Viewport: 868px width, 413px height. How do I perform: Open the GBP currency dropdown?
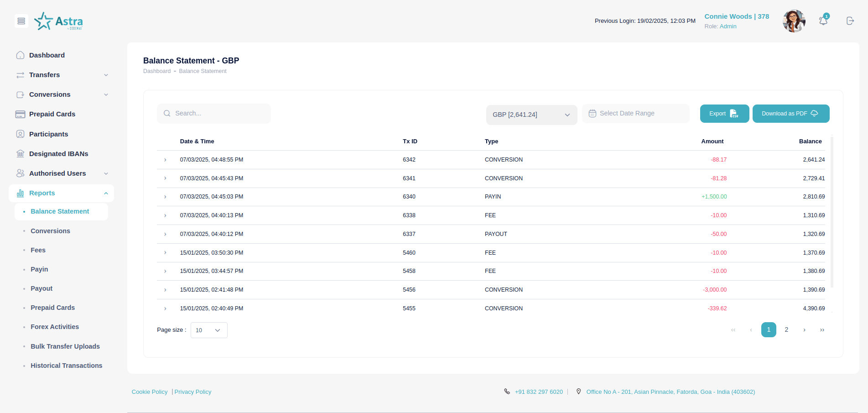[531, 115]
